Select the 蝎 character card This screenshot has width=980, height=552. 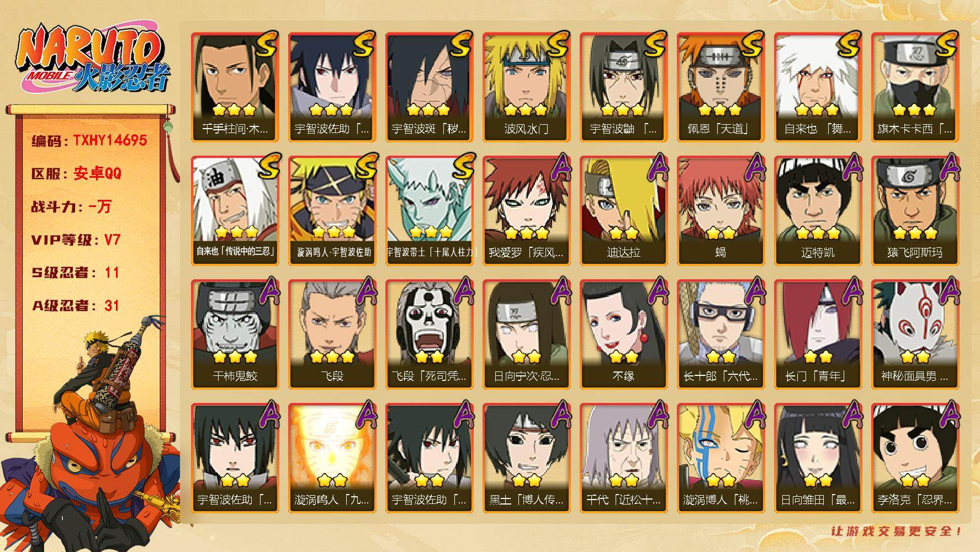pos(721,211)
